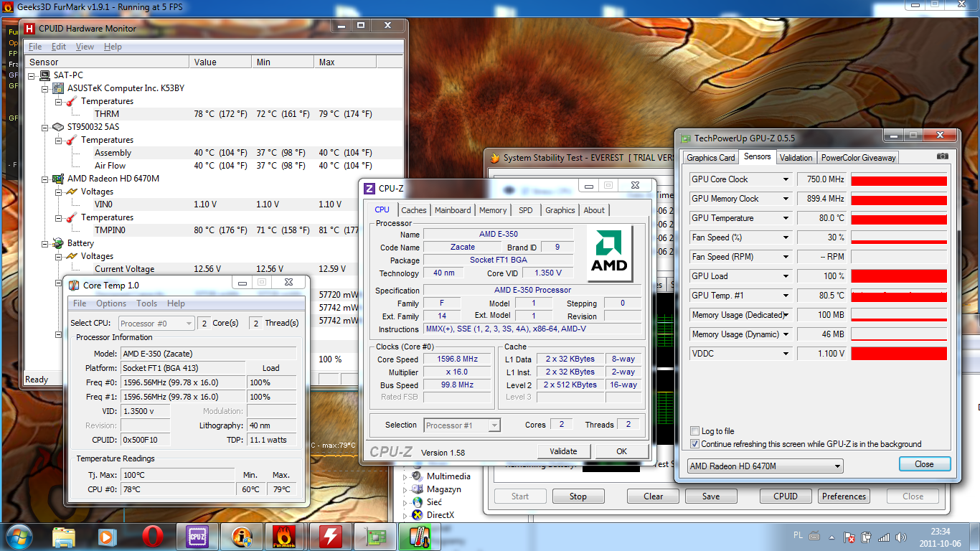
Task: Switch to the Graphics Card tab in GPU-Z
Action: pyautogui.click(x=711, y=158)
